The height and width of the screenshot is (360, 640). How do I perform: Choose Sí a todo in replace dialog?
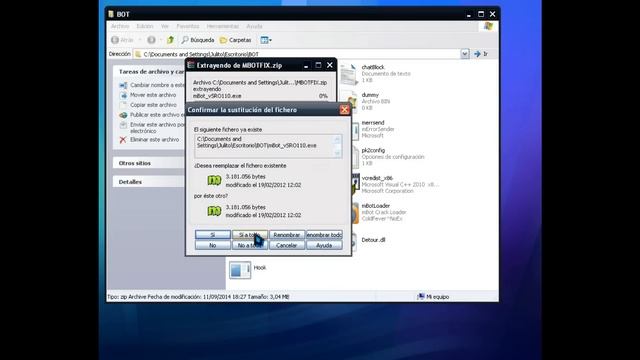pyautogui.click(x=250, y=235)
